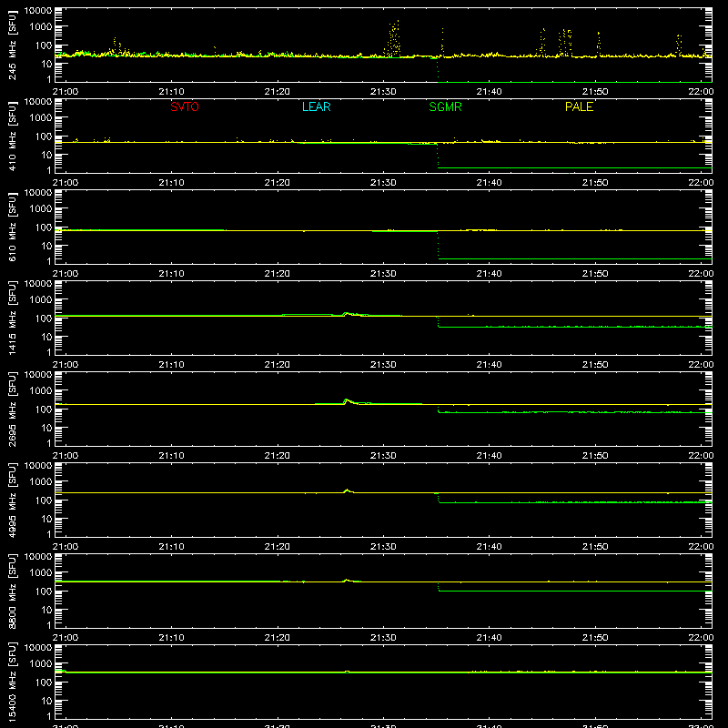Click 21:20 time label under 8800 MHz plot
Viewport: 728px width, 728px height.
(278, 638)
